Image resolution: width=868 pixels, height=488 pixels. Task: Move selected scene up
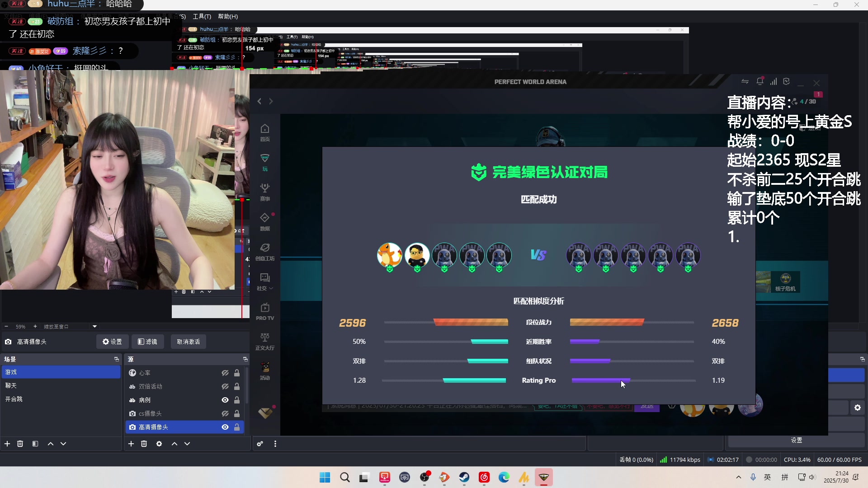pos(51,444)
